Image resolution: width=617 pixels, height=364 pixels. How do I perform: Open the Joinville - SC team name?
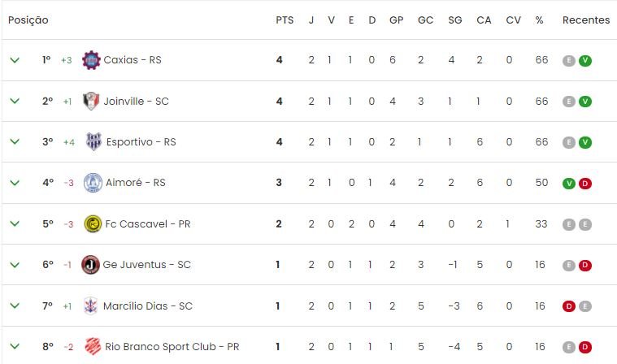136,102
